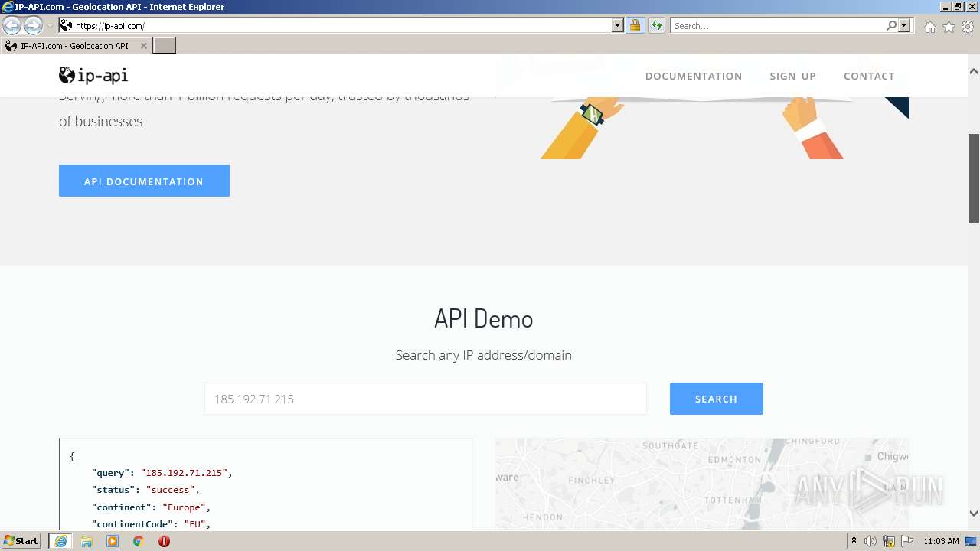This screenshot has height=551, width=980.
Task: Go to Home page icon
Action: (x=929, y=27)
